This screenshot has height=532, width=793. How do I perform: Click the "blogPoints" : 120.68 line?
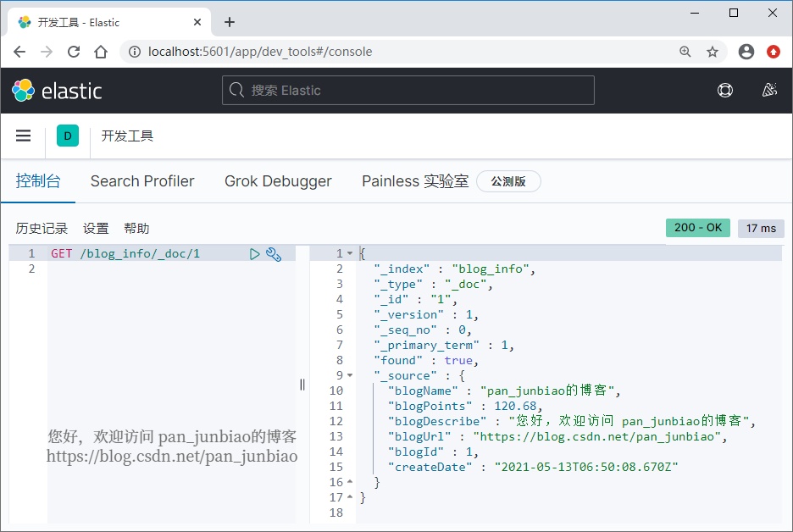click(465, 406)
